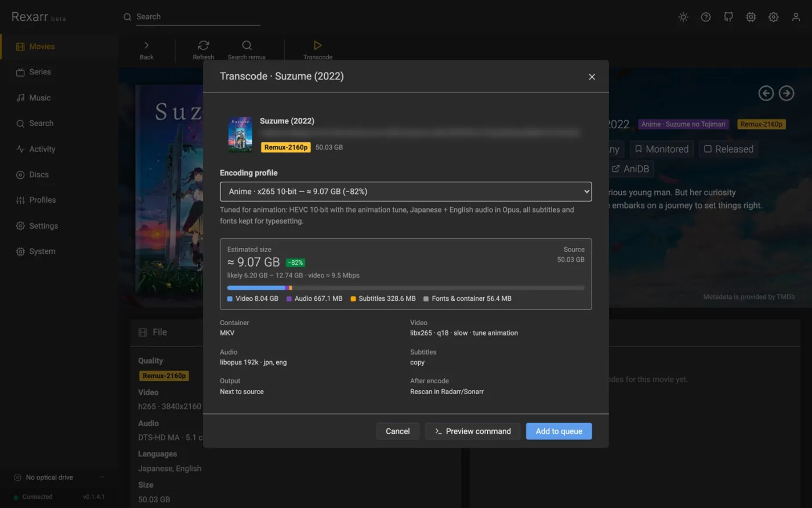812x508 pixels.
Task: Click the Preview command button
Action: tap(473, 431)
